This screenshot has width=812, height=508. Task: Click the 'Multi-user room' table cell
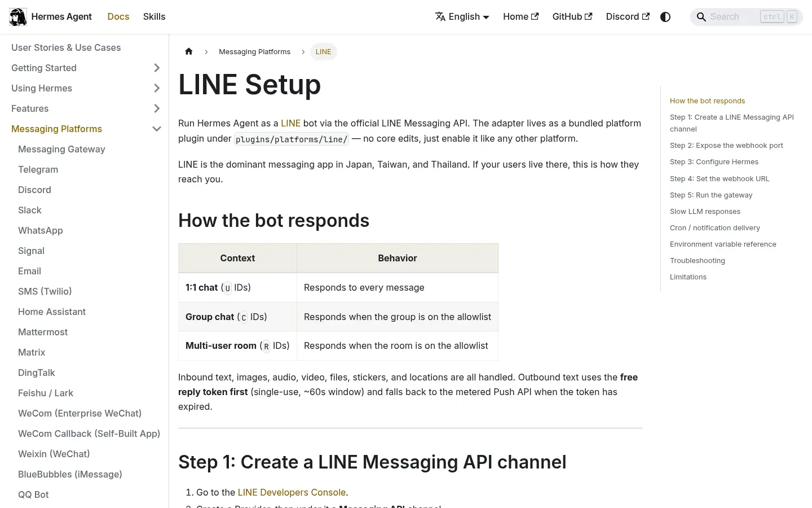[237, 345]
